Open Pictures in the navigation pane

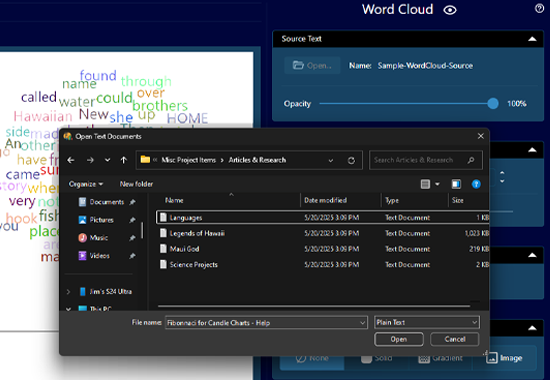101,220
